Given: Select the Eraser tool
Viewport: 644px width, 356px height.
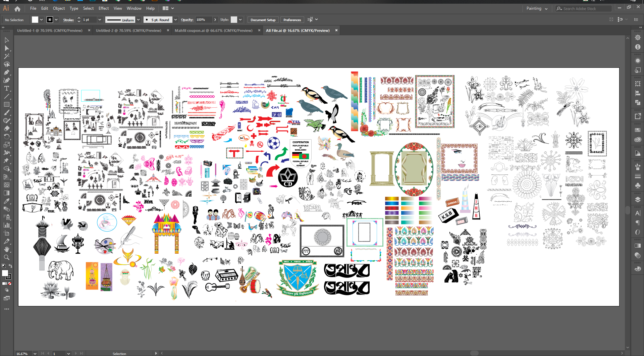Looking at the screenshot, I should 7,129.
